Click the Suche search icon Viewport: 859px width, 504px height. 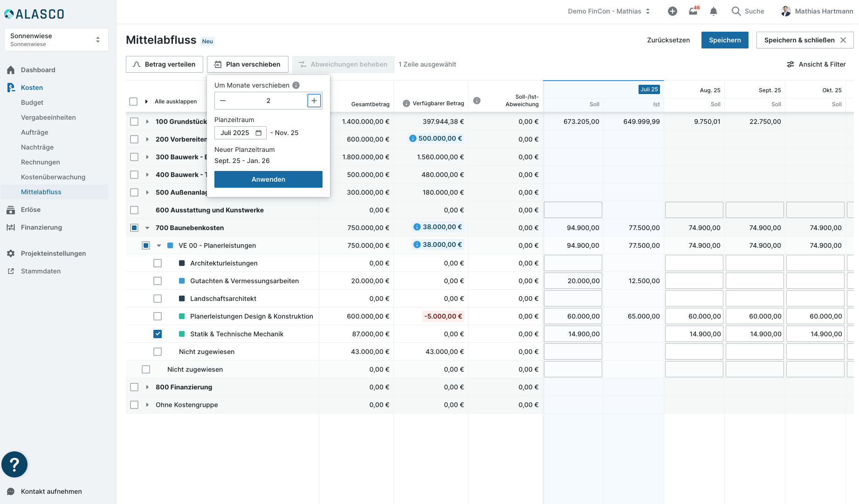736,11
